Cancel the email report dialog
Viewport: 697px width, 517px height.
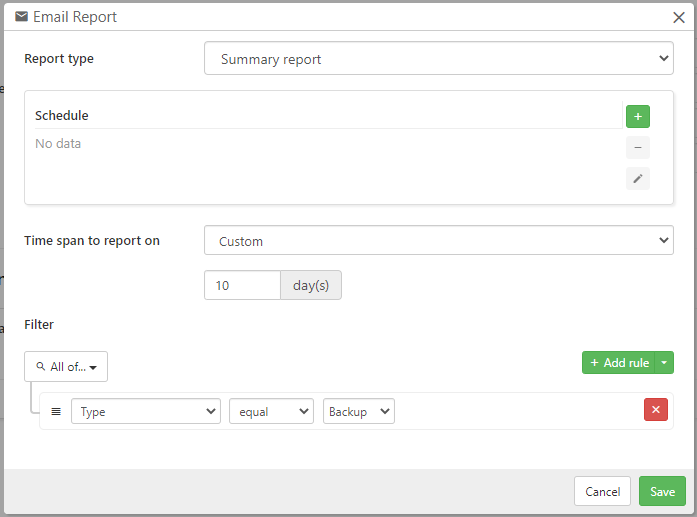click(602, 491)
